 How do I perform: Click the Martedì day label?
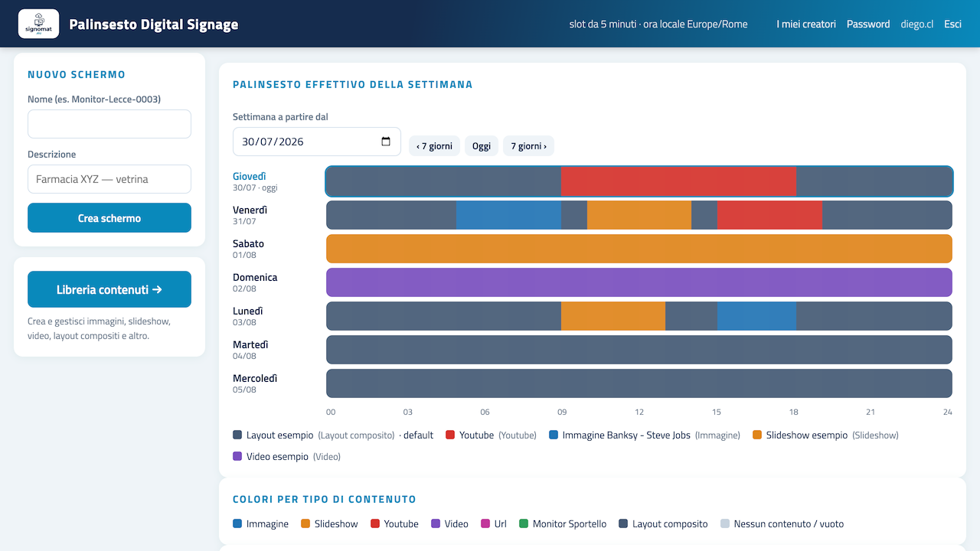250,344
